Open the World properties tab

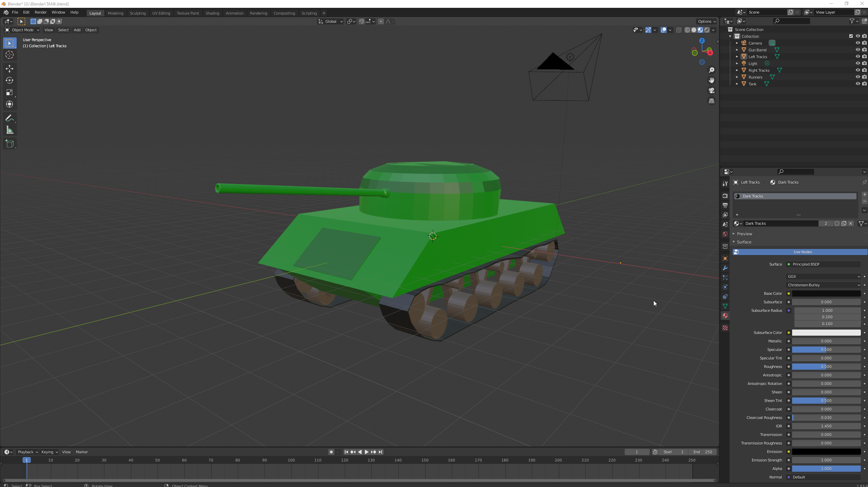[x=725, y=234]
